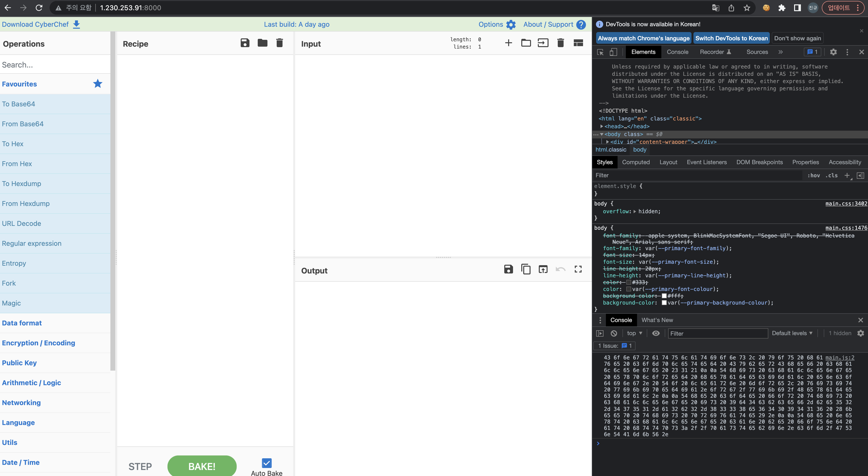Copy raw output to clipboard

point(526,269)
